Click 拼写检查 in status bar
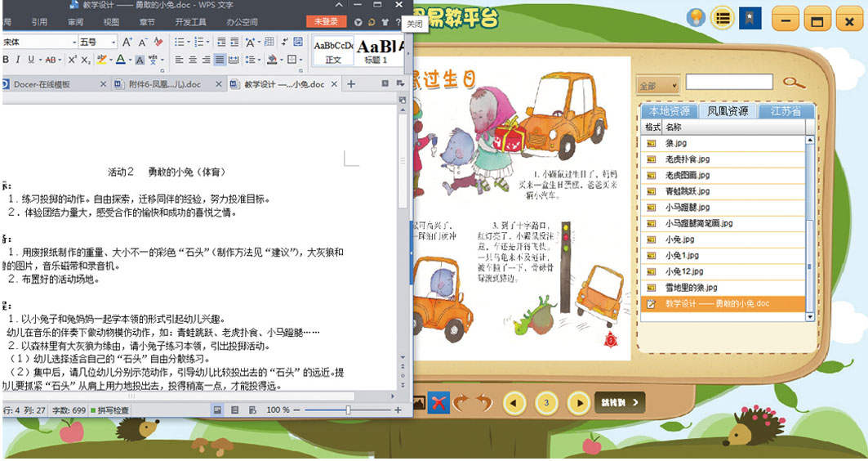 109,410
